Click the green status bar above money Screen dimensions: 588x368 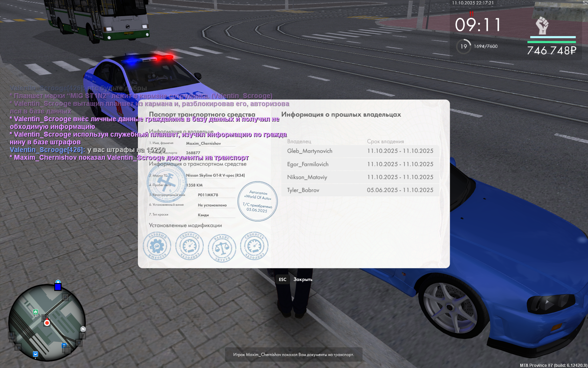point(552,42)
